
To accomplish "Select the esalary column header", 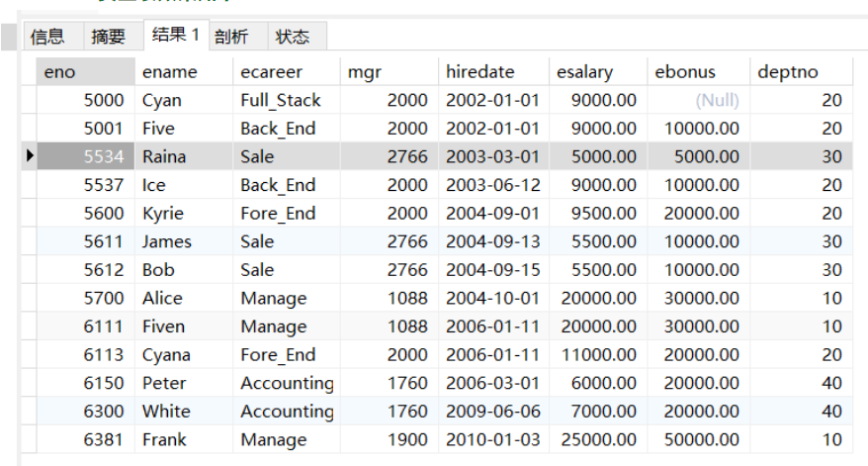I will [597, 71].
